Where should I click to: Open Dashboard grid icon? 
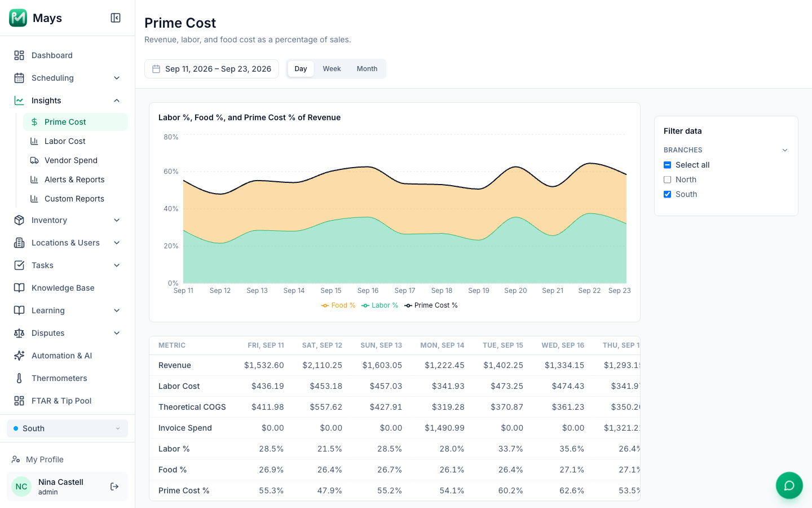19,55
